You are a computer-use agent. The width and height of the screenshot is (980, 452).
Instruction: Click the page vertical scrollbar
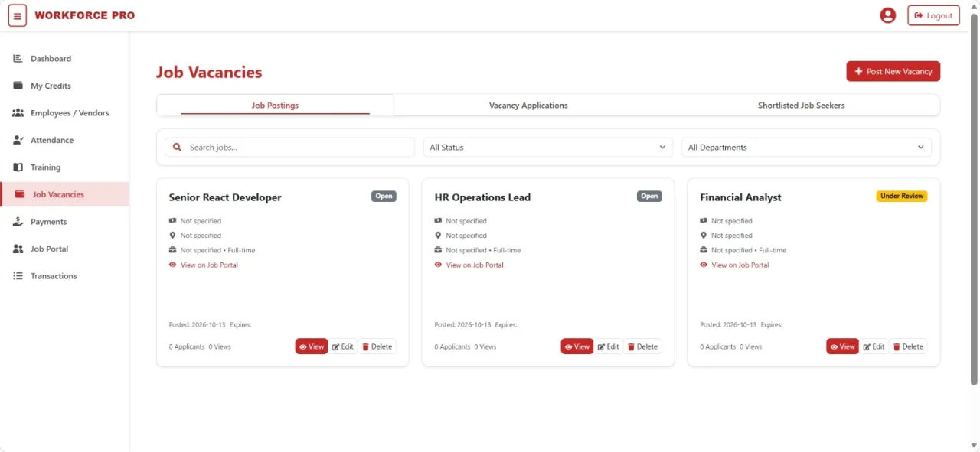click(975, 199)
